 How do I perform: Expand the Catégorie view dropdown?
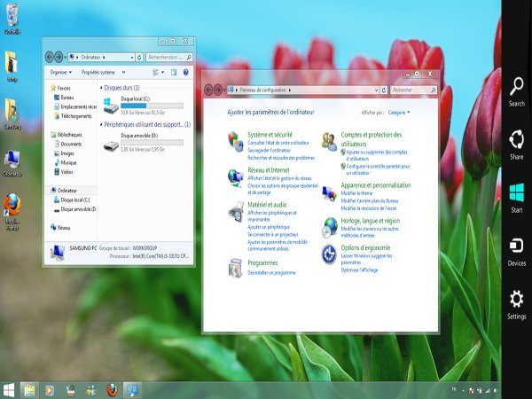[399, 113]
